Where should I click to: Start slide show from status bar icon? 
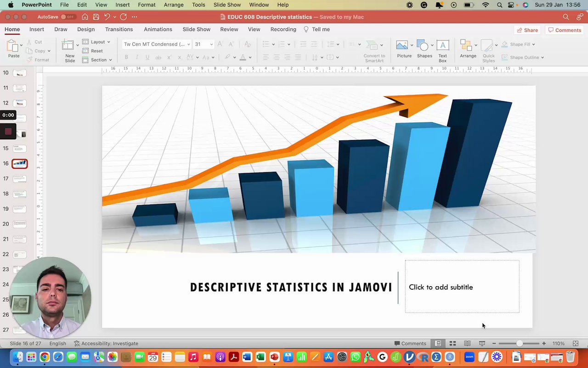pos(482,343)
